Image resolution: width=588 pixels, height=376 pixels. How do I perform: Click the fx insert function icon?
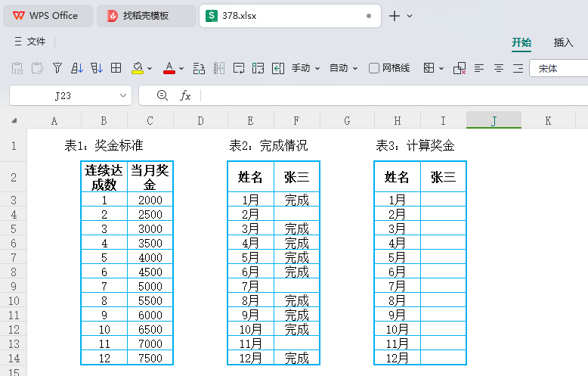click(x=186, y=95)
